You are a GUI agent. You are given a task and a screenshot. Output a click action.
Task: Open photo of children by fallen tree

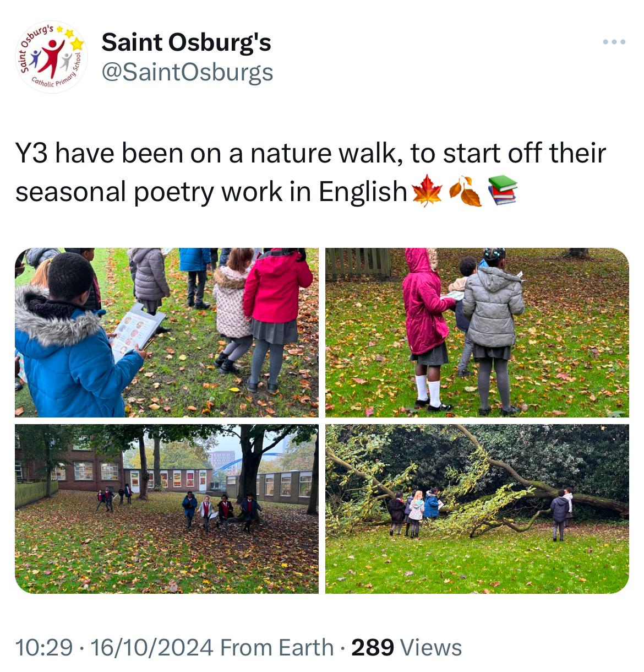(477, 508)
